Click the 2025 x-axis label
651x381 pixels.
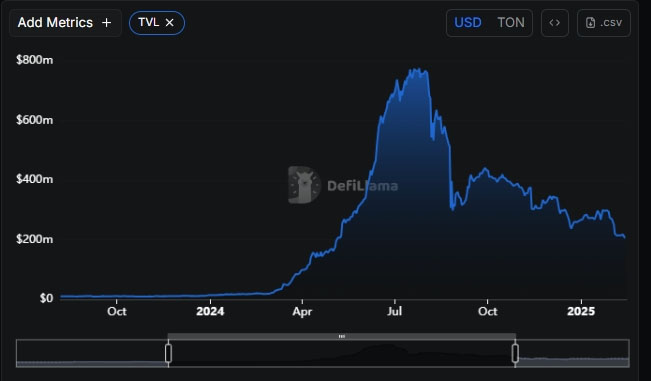click(x=581, y=311)
